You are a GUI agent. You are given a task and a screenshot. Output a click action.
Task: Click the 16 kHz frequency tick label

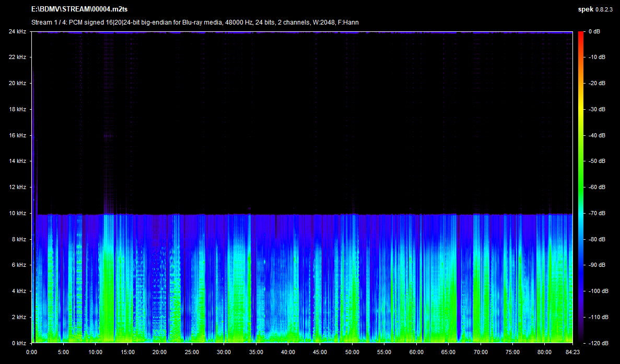click(17, 135)
